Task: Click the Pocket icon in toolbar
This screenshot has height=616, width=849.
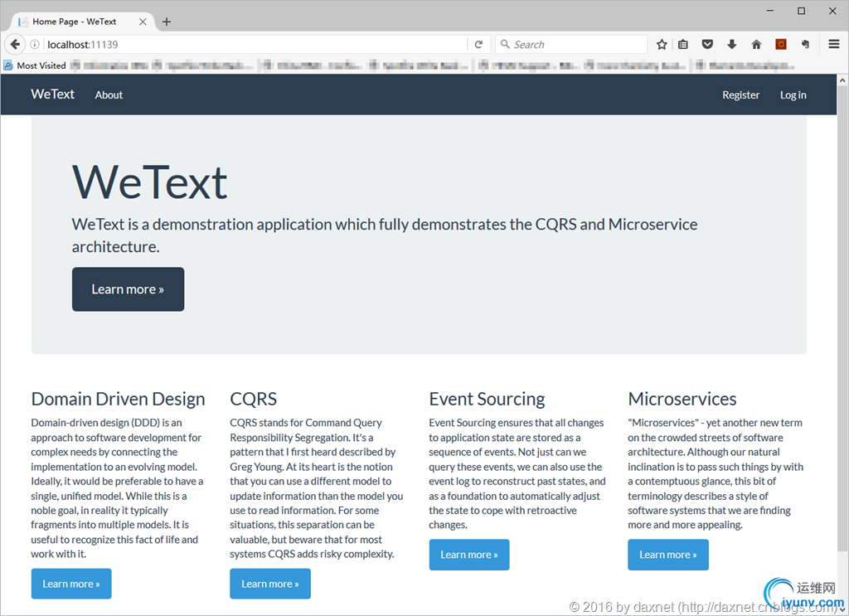Action: (707, 45)
